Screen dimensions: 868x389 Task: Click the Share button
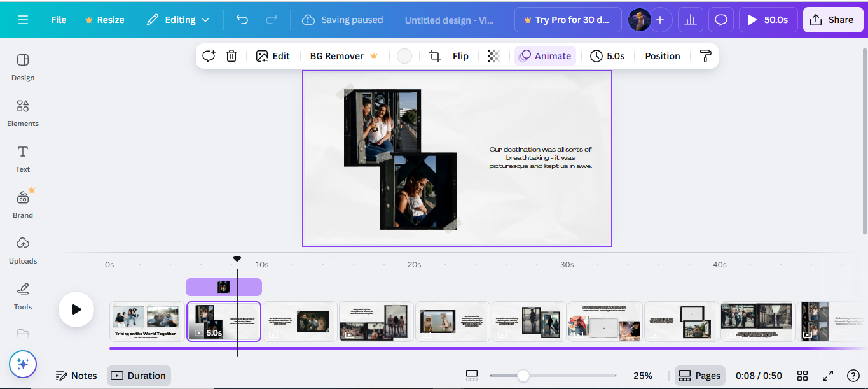tap(833, 20)
